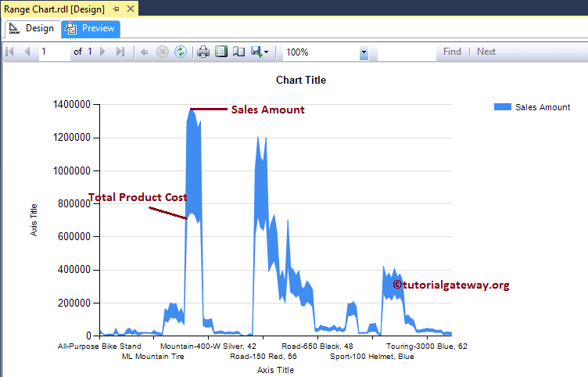The width and height of the screenshot is (588, 377).
Task: Print the report
Action: point(203,52)
